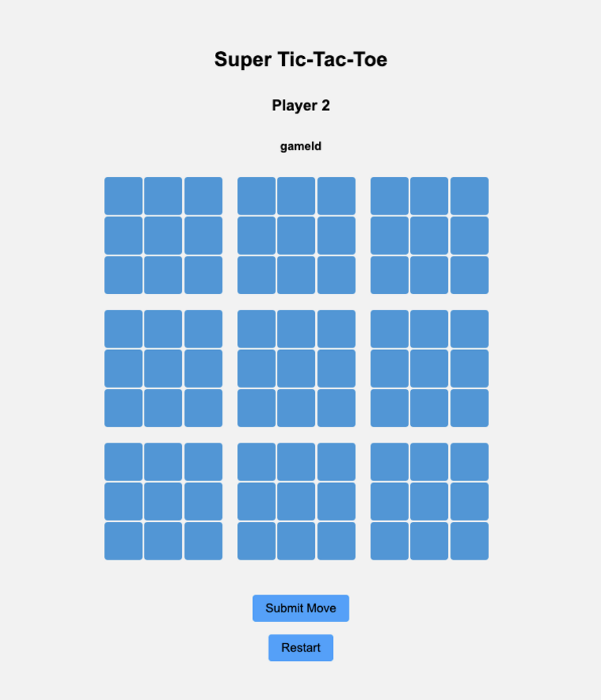Mark top-right cell of center board

[337, 329]
